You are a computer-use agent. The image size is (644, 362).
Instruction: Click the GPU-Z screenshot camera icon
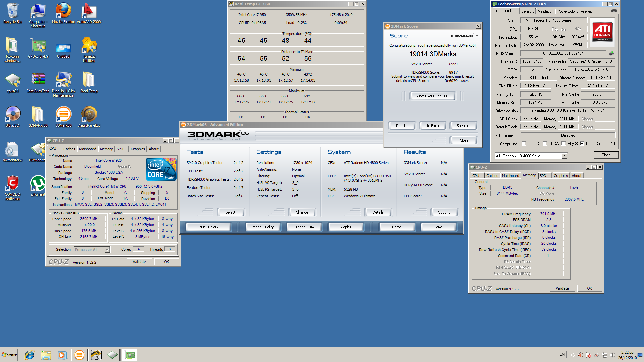[x=614, y=11]
